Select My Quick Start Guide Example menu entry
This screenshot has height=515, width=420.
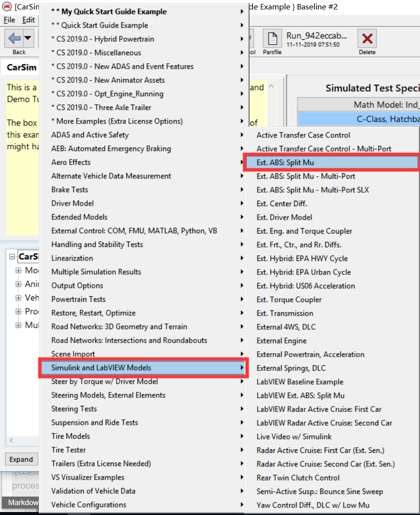(x=144, y=11)
